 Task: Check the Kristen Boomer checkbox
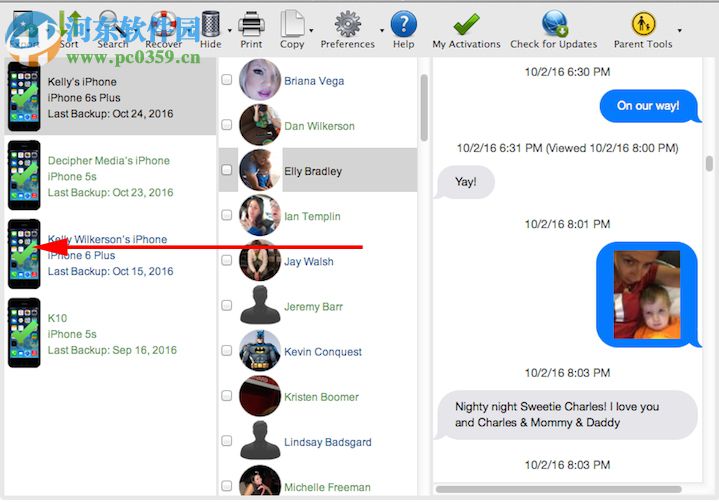click(227, 396)
